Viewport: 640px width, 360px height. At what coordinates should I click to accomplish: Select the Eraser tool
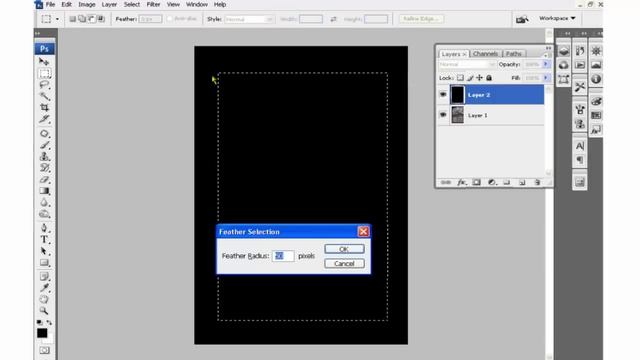(44, 179)
